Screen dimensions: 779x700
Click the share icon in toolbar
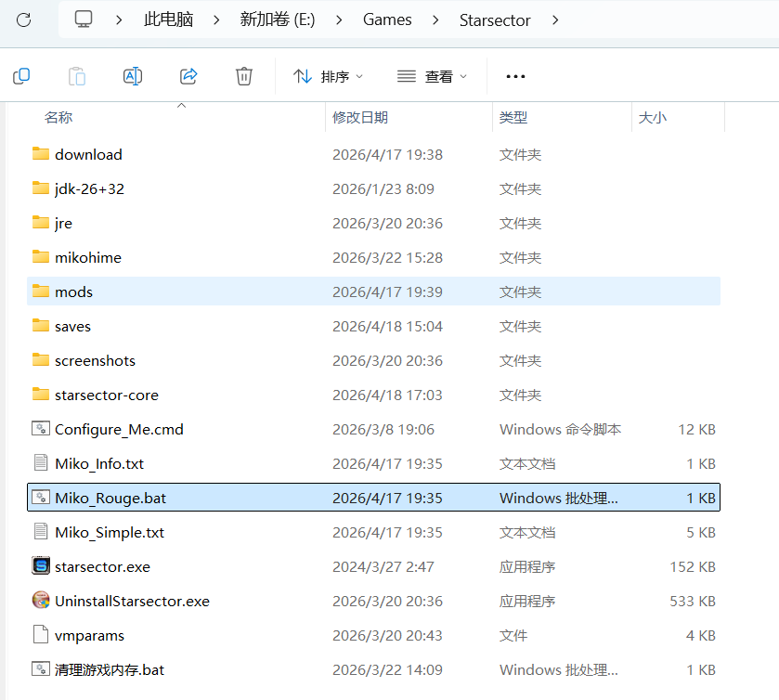(x=188, y=76)
